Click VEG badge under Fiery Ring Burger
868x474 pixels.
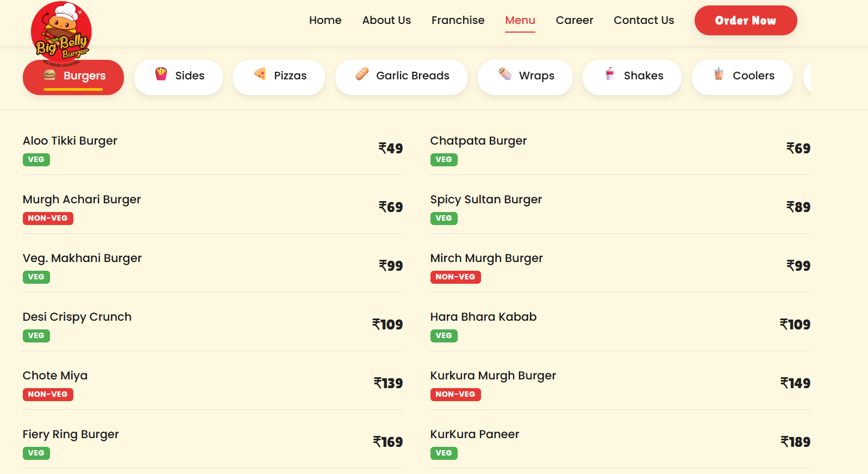point(36,453)
